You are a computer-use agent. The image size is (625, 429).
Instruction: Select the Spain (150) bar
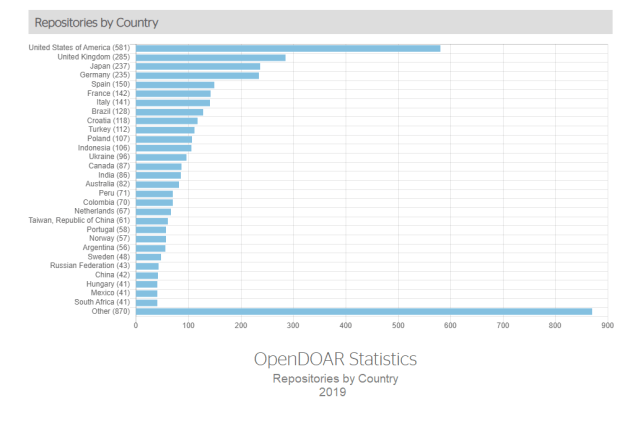point(175,84)
